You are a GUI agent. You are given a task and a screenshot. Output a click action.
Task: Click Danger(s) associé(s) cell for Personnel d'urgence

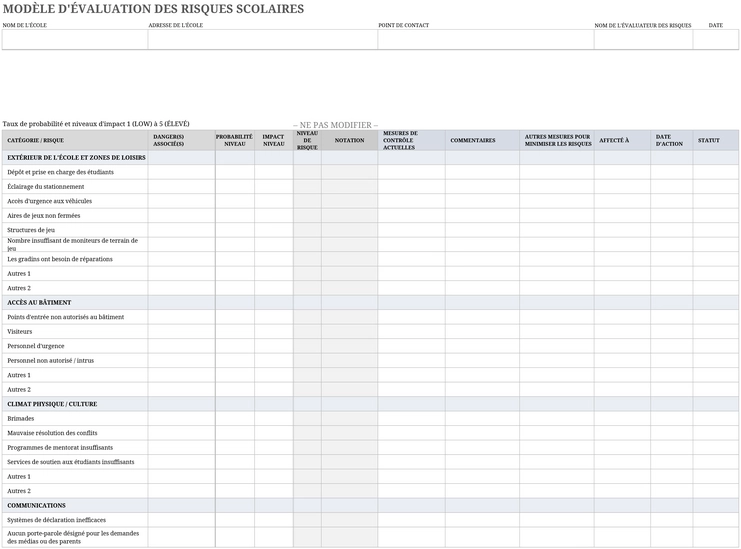181,346
